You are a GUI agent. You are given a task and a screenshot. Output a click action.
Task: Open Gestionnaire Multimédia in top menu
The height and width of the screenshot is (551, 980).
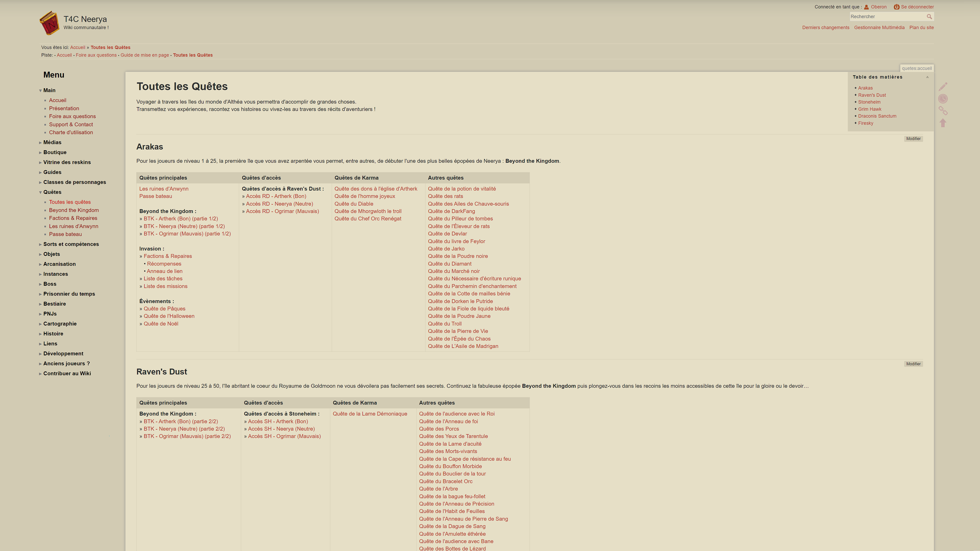point(879,27)
